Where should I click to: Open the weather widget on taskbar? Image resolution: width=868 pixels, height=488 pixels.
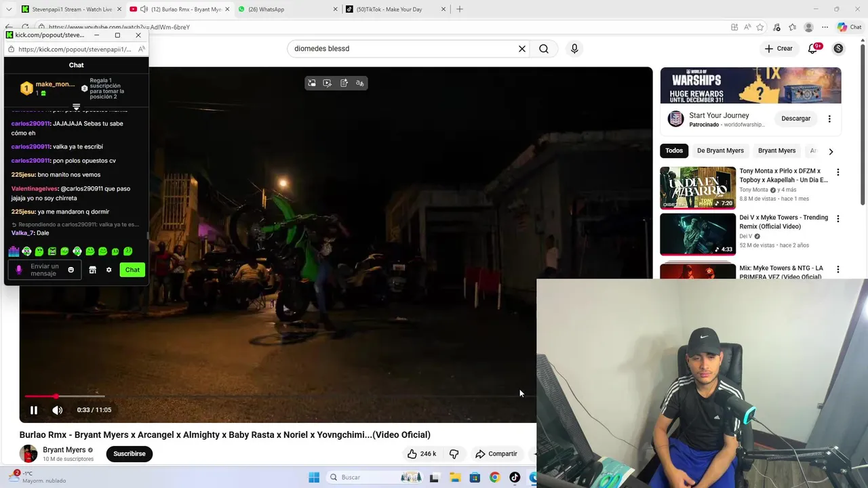(x=37, y=477)
